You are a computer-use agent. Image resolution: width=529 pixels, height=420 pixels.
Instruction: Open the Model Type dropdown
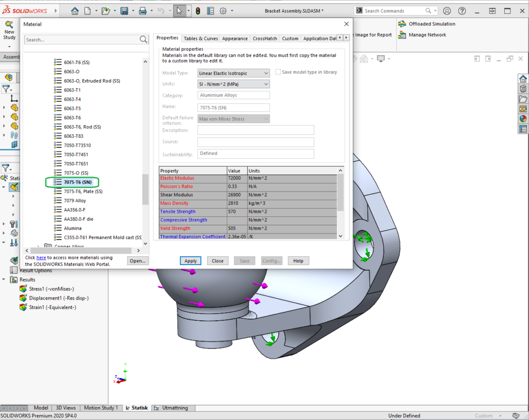234,73
